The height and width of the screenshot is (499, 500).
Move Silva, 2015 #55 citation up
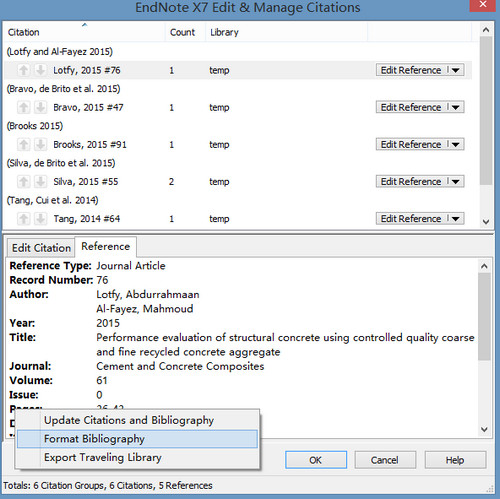(x=23, y=182)
